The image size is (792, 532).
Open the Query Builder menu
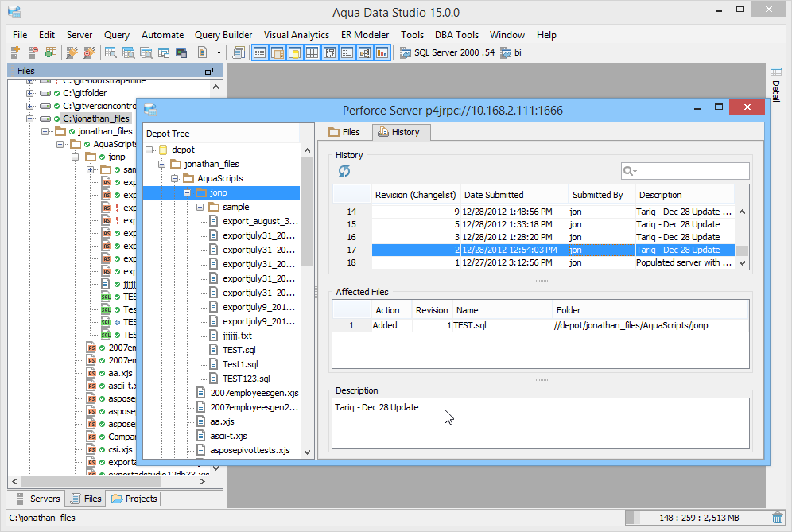[223, 35]
